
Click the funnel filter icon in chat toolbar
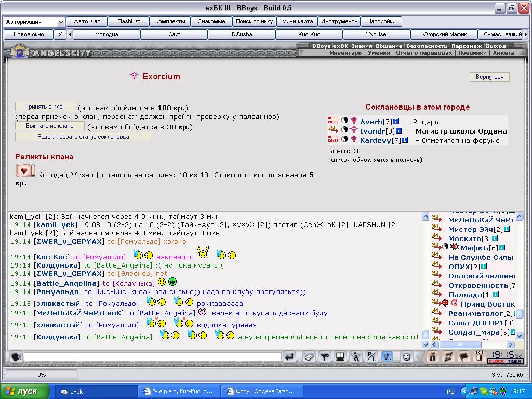pos(325,357)
